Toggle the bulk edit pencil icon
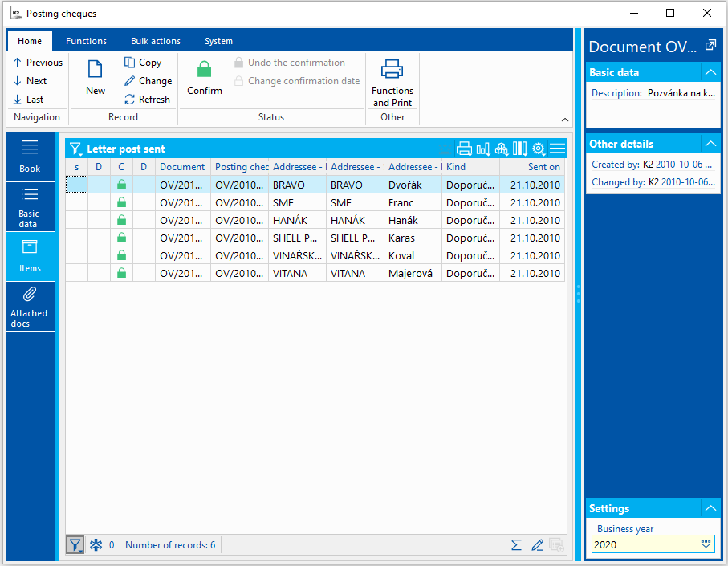The width and height of the screenshot is (728, 566). [537, 545]
